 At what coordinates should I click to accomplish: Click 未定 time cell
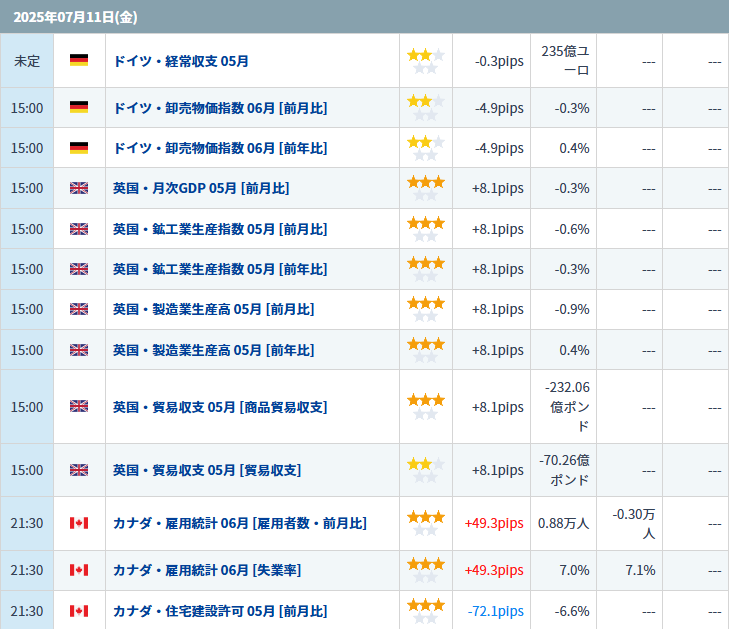click(x=27, y=61)
